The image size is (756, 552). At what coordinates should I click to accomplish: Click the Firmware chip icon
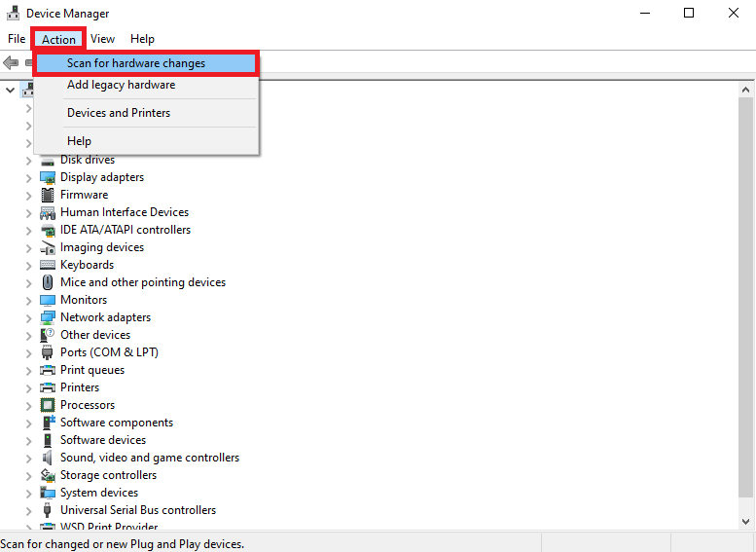tap(48, 195)
